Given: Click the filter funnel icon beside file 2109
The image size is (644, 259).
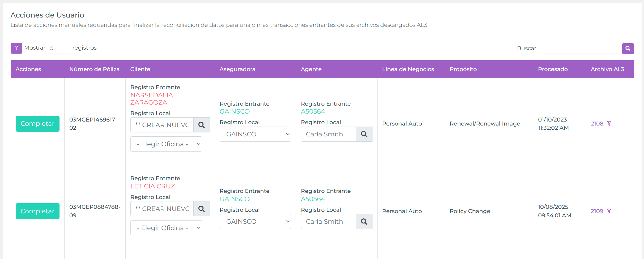Looking at the screenshot, I should tap(609, 211).
